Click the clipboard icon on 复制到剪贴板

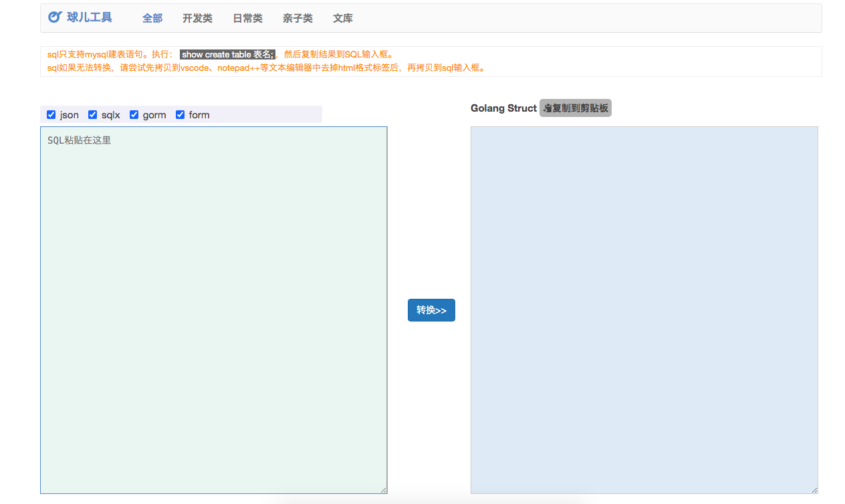point(548,108)
